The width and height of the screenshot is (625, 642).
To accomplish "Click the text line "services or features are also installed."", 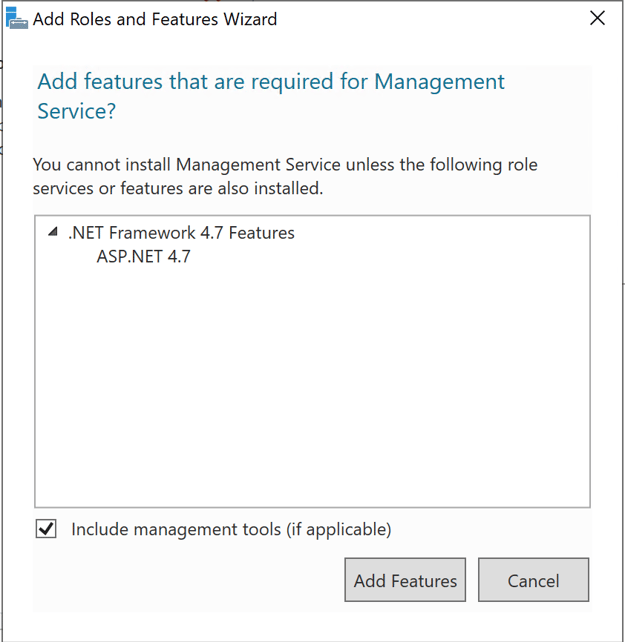I will (x=178, y=188).
